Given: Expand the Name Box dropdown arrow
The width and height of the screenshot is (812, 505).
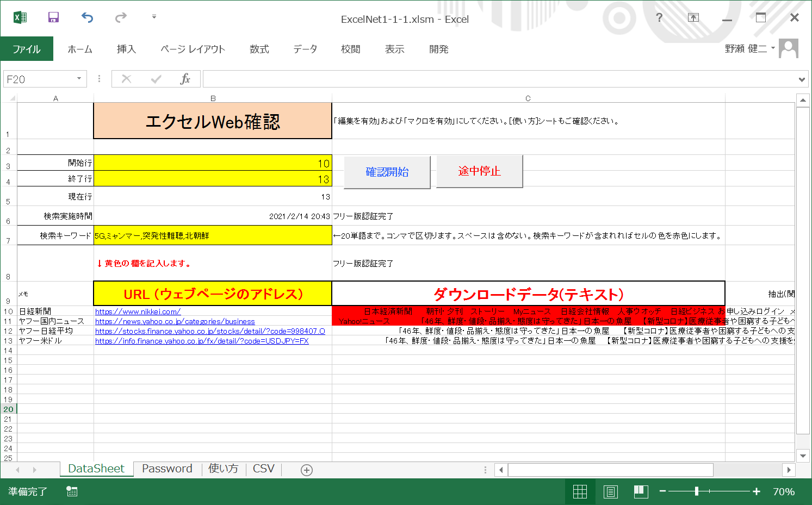Looking at the screenshot, I should [x=79, y=79].
